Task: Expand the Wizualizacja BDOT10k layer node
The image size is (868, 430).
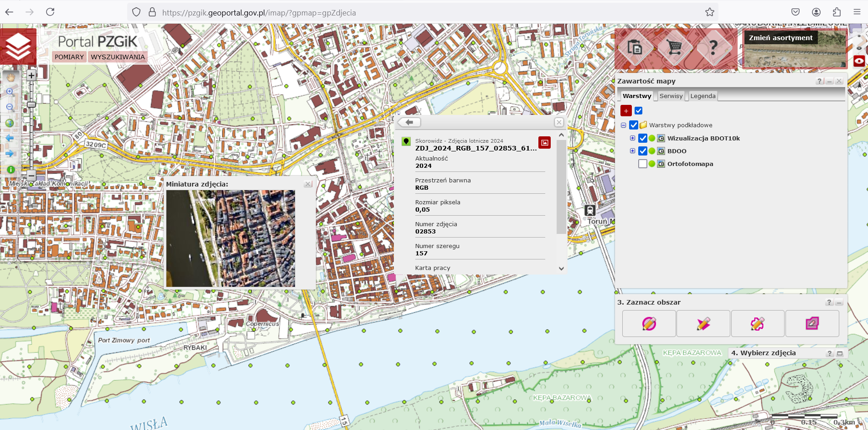Action: (x=632, y=138)
